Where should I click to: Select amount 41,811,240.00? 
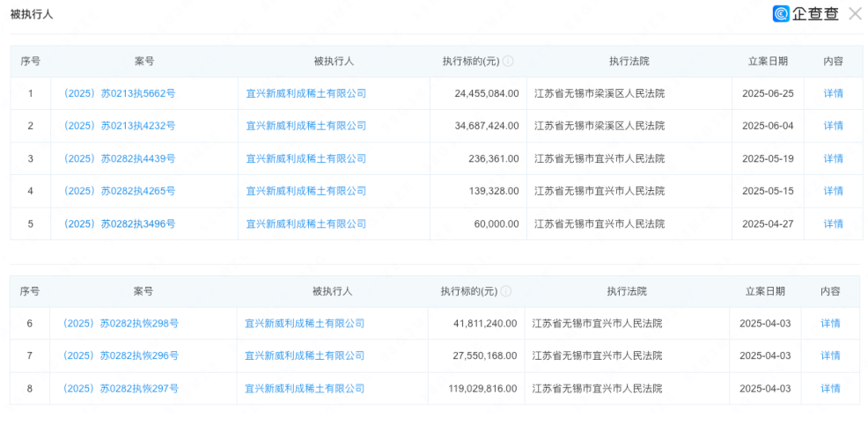(x=484, y=324)
